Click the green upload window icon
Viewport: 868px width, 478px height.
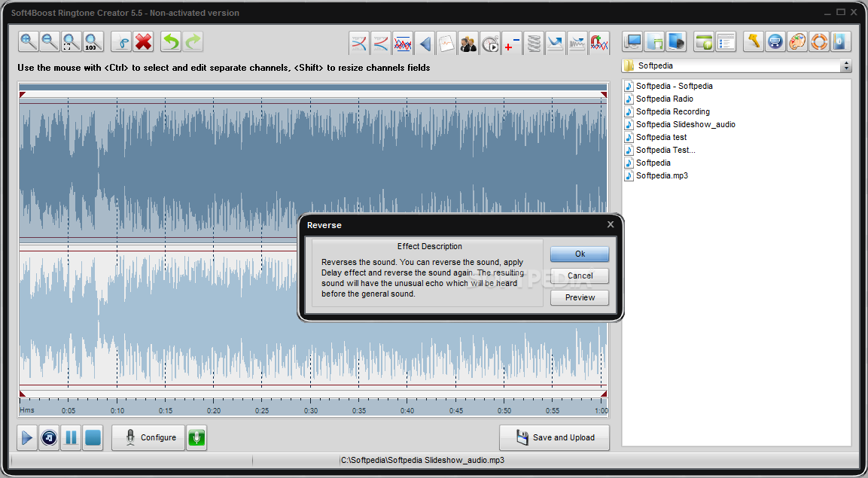click(x=704, y=41)
